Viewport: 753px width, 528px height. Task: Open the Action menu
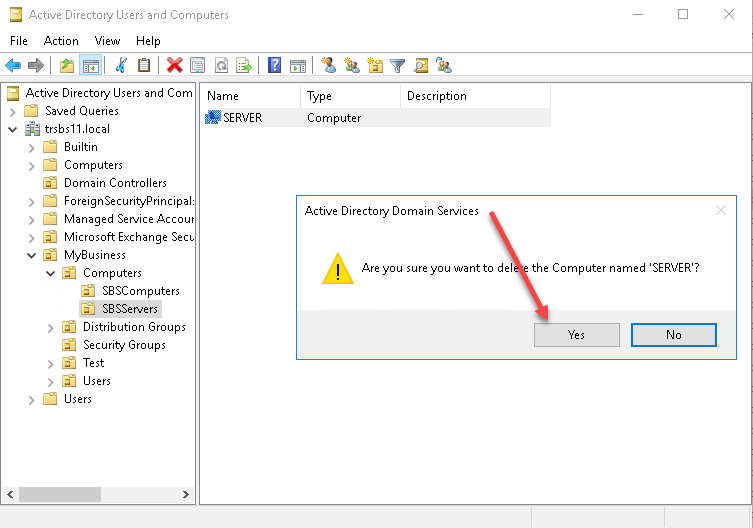(61, 41)
